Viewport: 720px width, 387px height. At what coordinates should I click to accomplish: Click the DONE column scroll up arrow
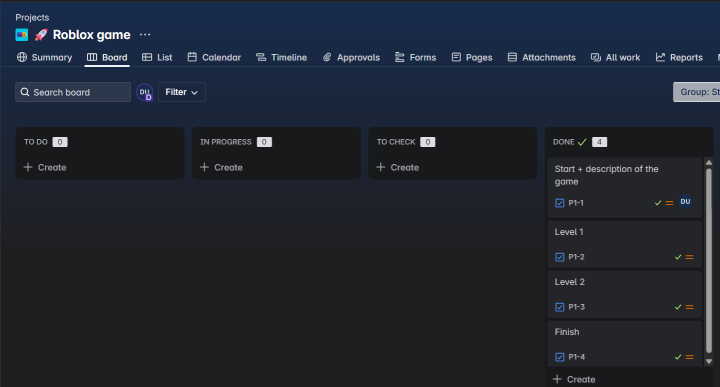[x=709, y=163]
